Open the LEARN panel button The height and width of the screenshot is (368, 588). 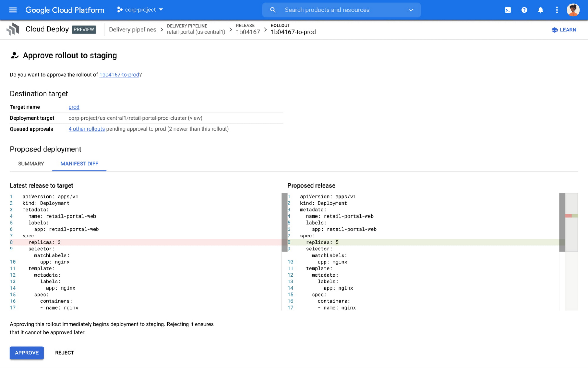tap(564, 30)
